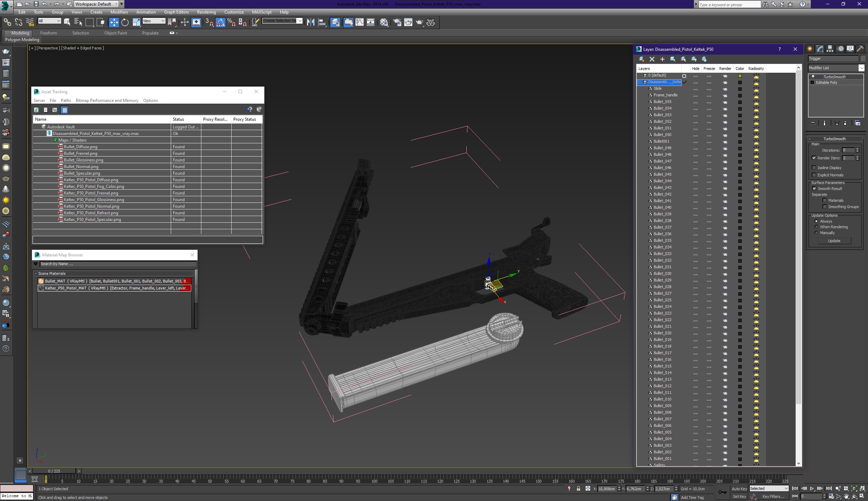Click the Auto Key button
The width and height of the screenshot is (868, 501).
click(x=739, y=488)
